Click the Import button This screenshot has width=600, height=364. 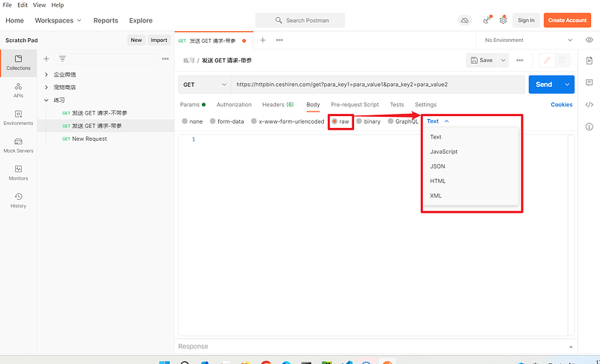(159, 40)
